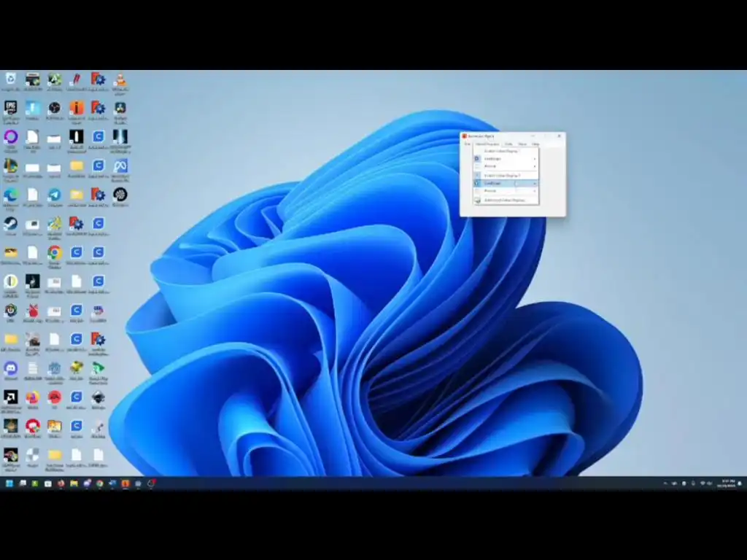747x560 pixels.
Task: Open the Epic Games Launcher shortcut
Action: 10,109
